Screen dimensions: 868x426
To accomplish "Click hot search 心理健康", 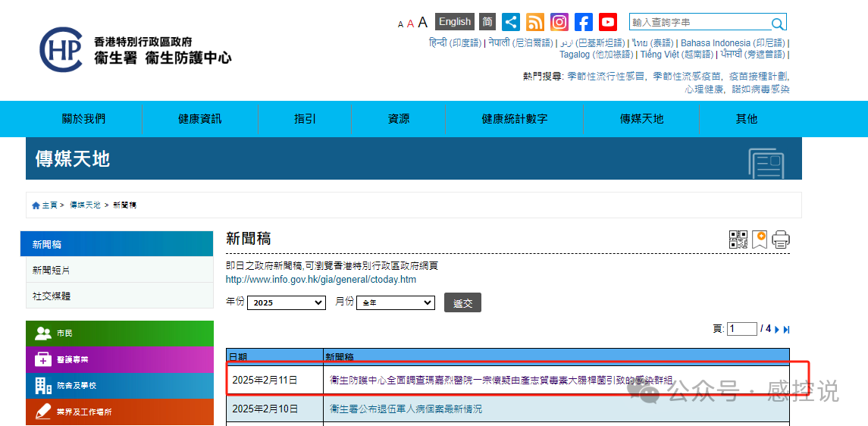I will [704, 89].
